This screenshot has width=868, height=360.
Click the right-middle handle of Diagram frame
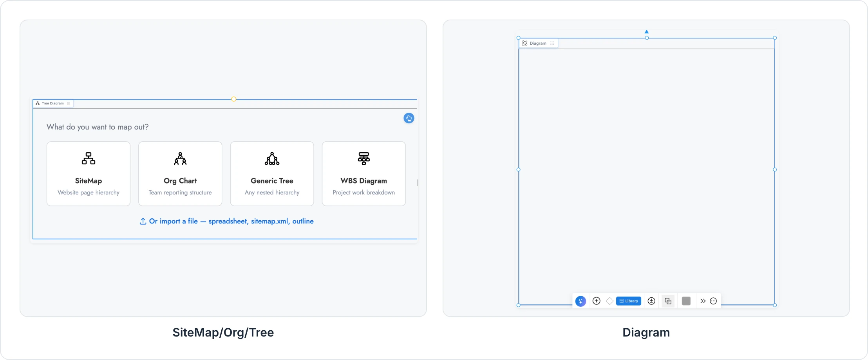pos(775,170)
